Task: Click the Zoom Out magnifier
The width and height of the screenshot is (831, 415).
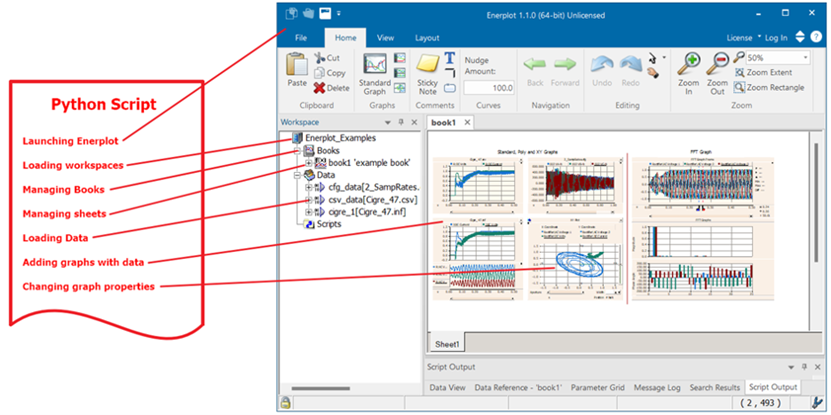Action: pyautogui.click(x=717, y=65)
